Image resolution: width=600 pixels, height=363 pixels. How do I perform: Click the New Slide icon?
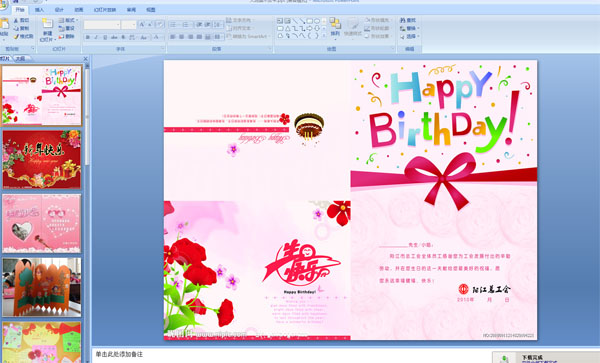(47, 24)
